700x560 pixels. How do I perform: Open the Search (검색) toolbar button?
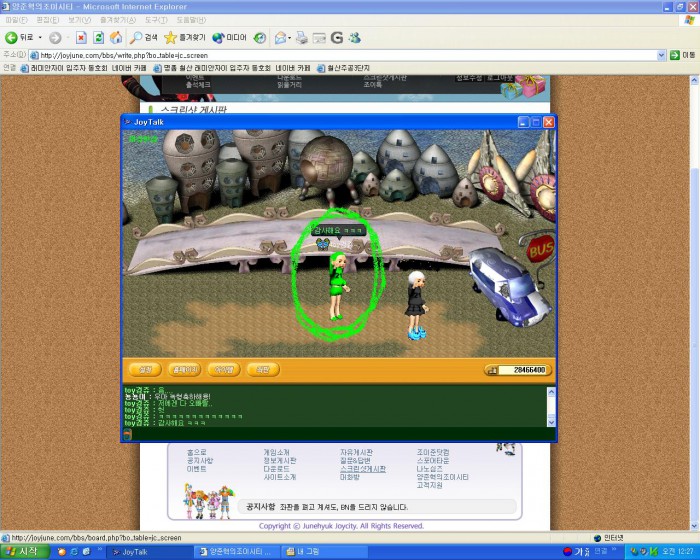(x=145, y=37)
